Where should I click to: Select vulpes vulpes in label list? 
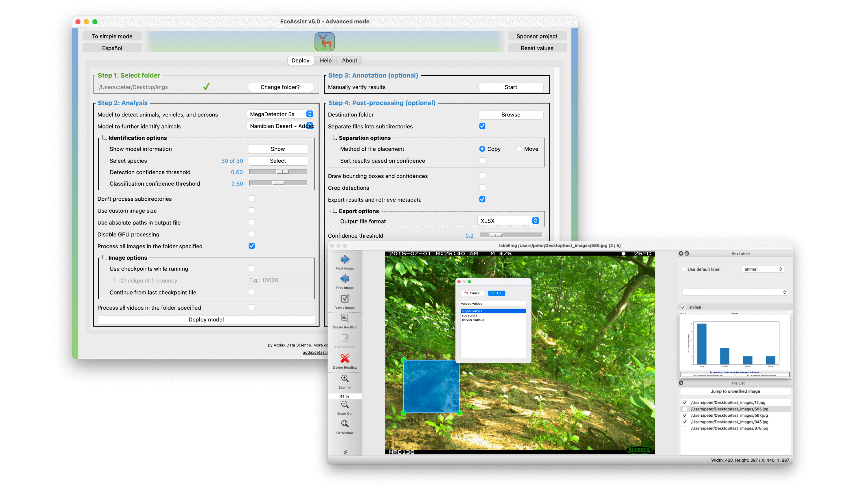click(493, 311)
